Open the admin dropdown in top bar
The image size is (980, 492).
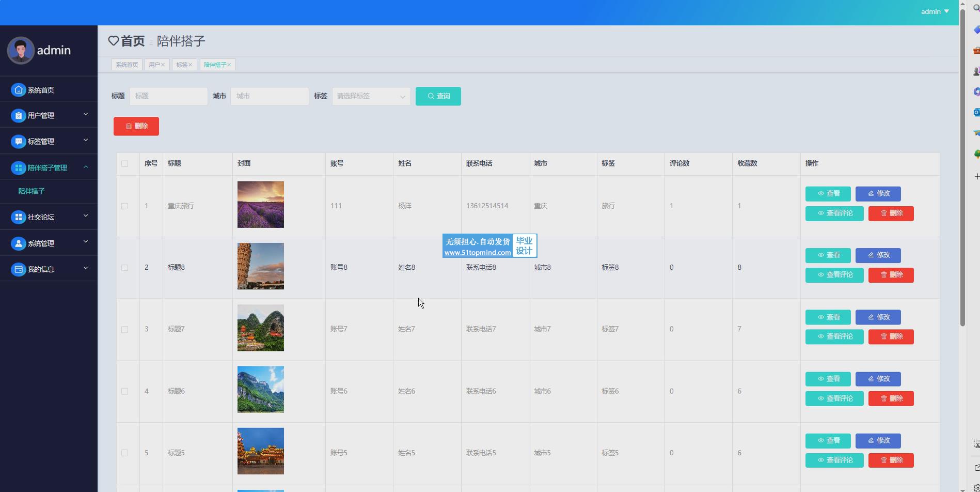(935, 11)
